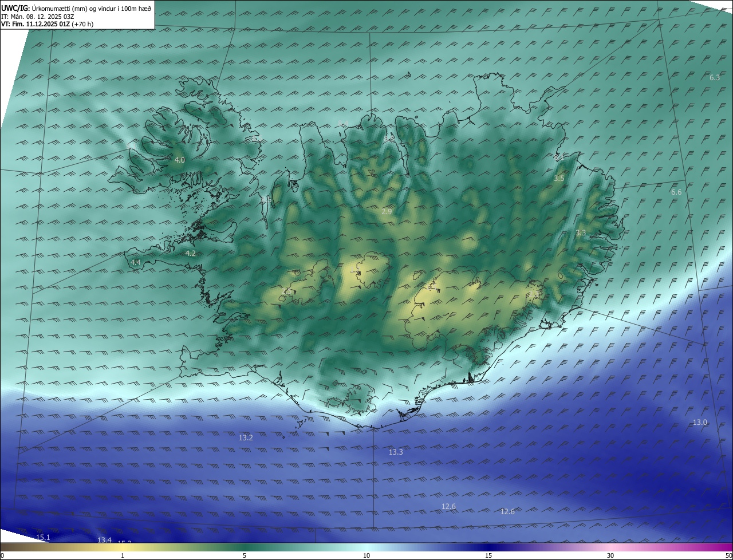
Task: Click the 'VT: Fim. 11.12.2025 01Z' line
Action: pyautogui.click(x=47, y=24)
